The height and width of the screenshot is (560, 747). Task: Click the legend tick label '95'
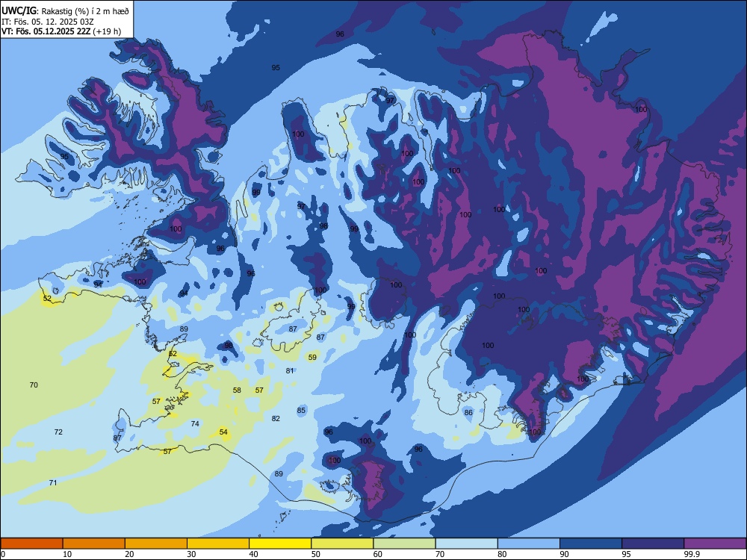pyautogui.click(x=626, y=554)
